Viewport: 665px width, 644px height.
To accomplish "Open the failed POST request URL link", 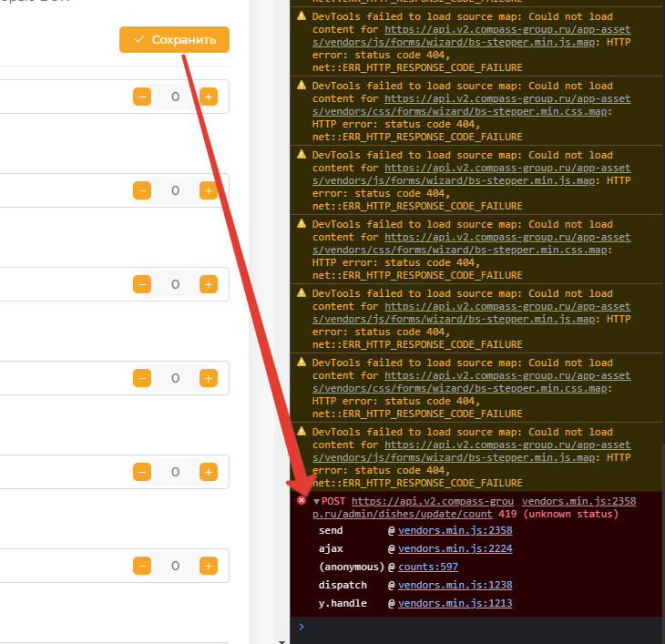I will tap(432, 502).
